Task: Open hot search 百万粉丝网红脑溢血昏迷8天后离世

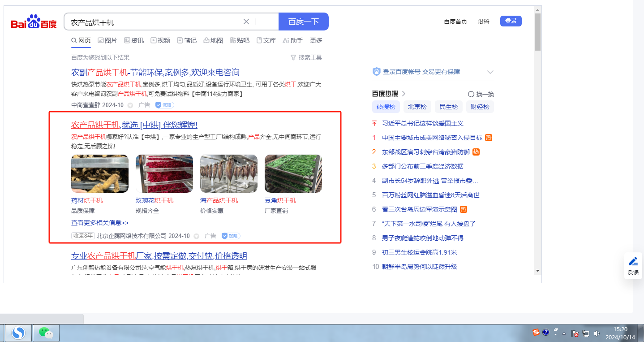Action: 431,195
